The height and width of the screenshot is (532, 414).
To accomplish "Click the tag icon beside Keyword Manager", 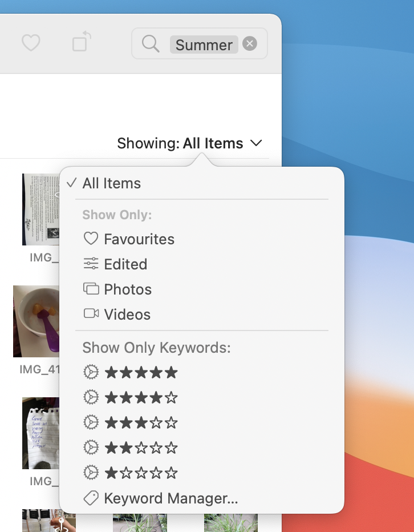I will [91, 498].
